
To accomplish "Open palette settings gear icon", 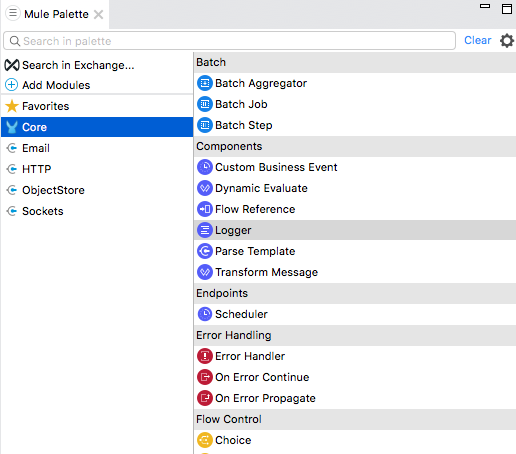I will [x=507, y=41].
